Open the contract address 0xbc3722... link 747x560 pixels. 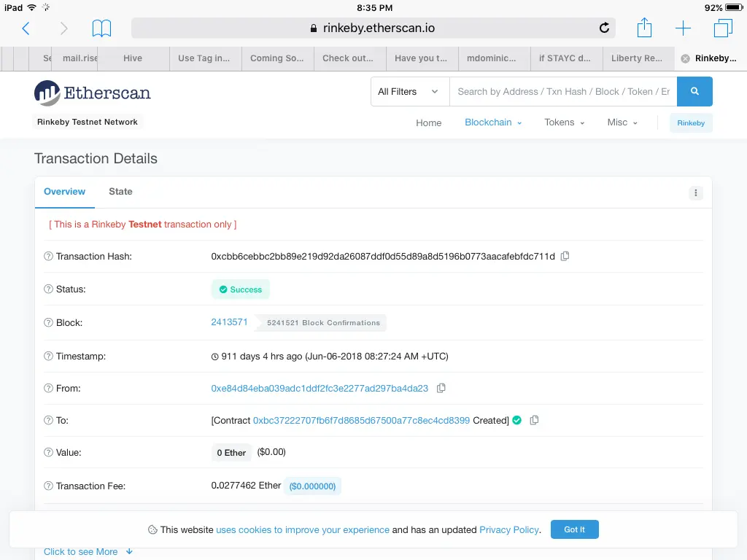click(x=361, y=421)
